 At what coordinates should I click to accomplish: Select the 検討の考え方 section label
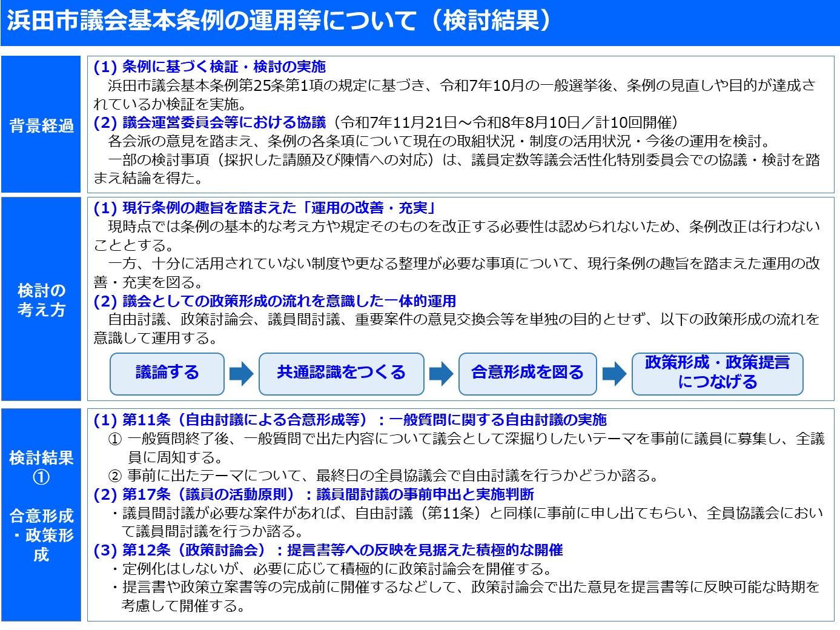(x=41, y=300)
